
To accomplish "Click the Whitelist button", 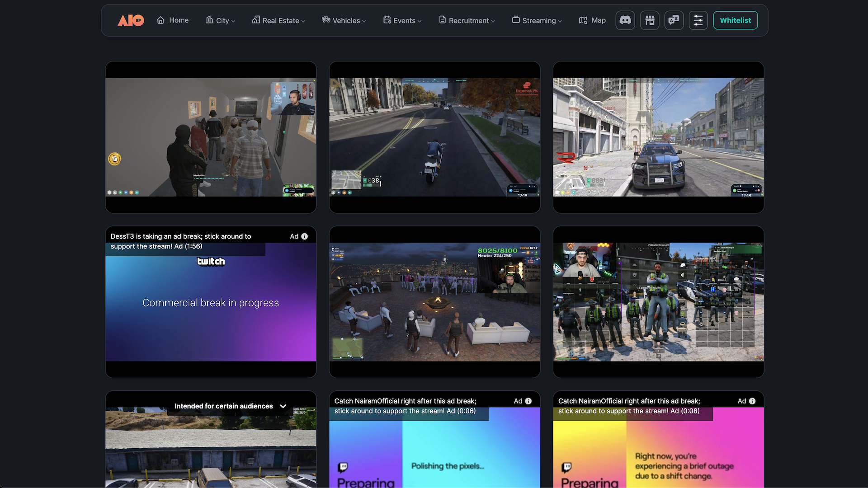I will coord(735,20).
